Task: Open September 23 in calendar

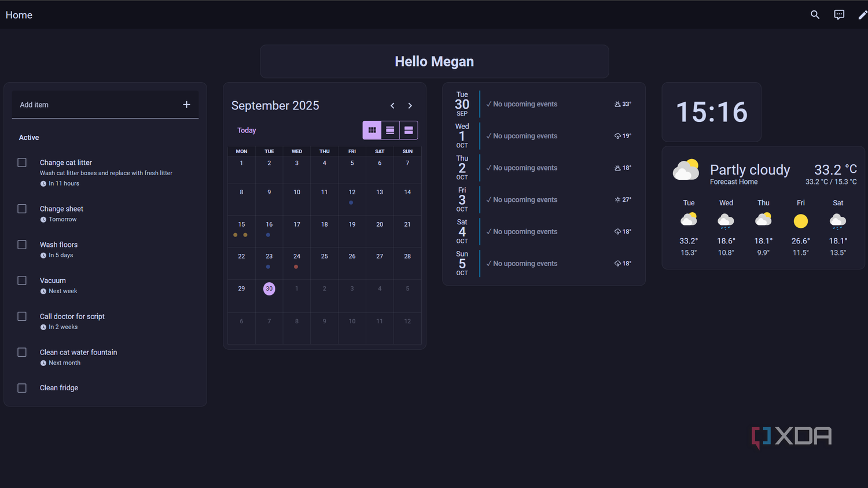Action: [x=269, y=264]
